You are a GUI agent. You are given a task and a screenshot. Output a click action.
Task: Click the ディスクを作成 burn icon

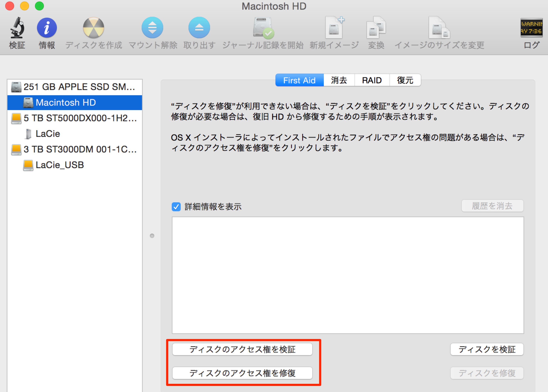click(93, 28)
